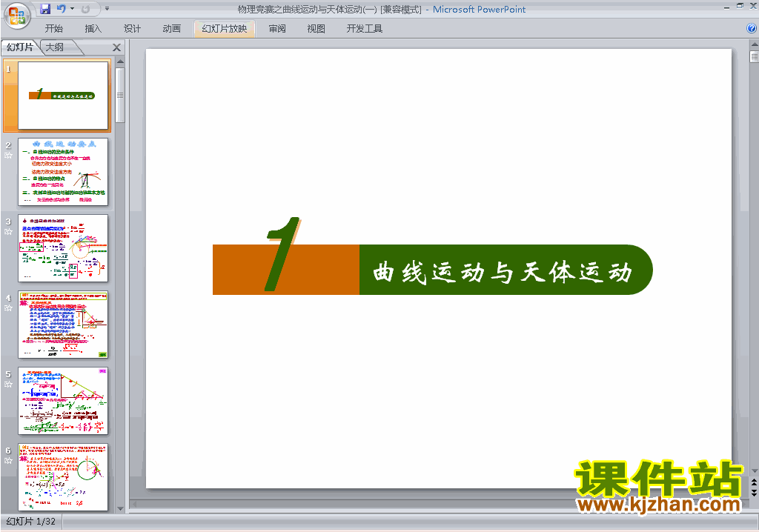The image size is (759, 532).
Task: Click the Save icon in quick access toolbar
Action: coord(45,9)
